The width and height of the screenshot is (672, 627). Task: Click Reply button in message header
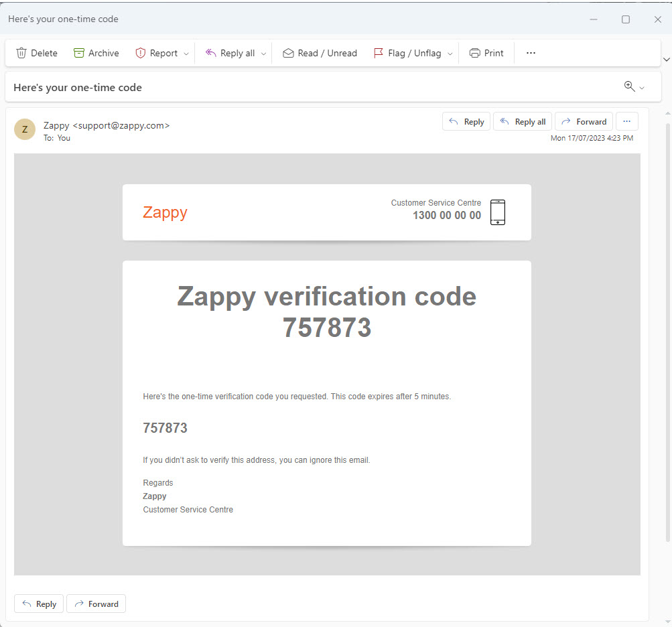tap(466, 121)
